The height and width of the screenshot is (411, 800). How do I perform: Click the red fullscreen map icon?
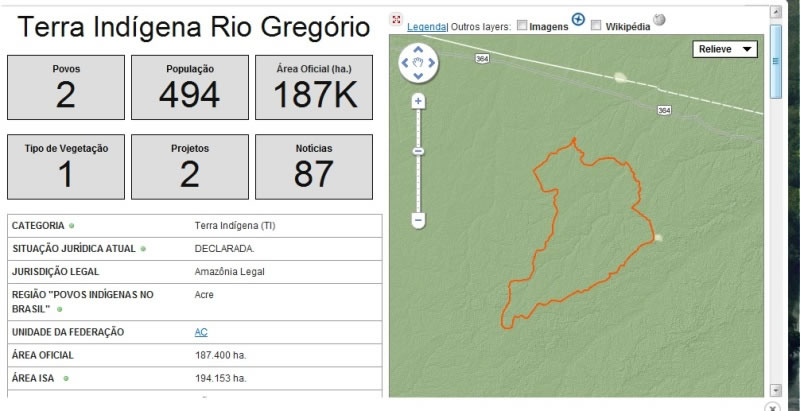397,19
